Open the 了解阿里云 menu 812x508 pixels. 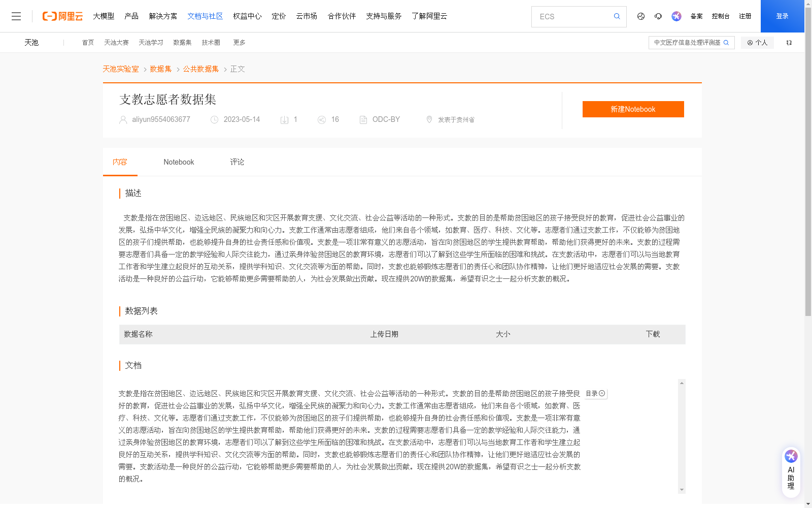tap(429, 16)
